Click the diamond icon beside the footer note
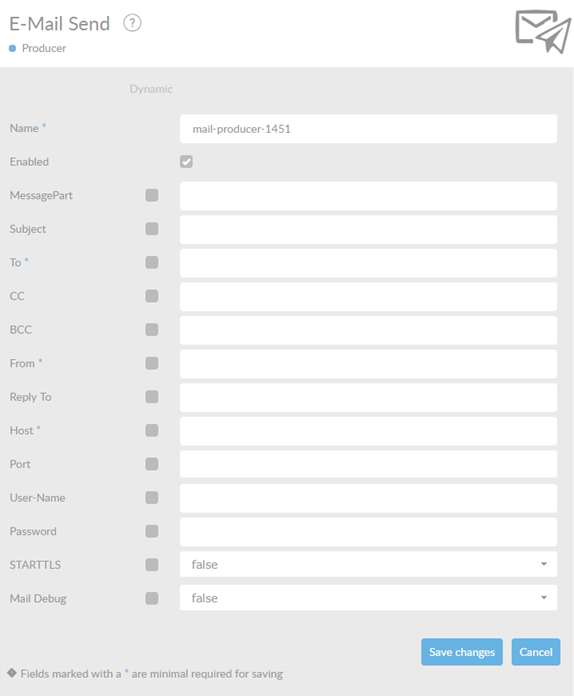574x696 pixels. point(12,673)
